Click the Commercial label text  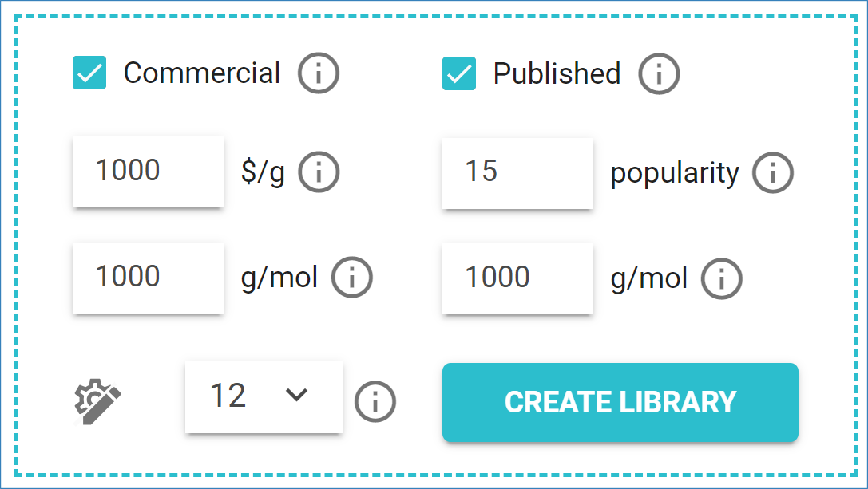point(202,73)
